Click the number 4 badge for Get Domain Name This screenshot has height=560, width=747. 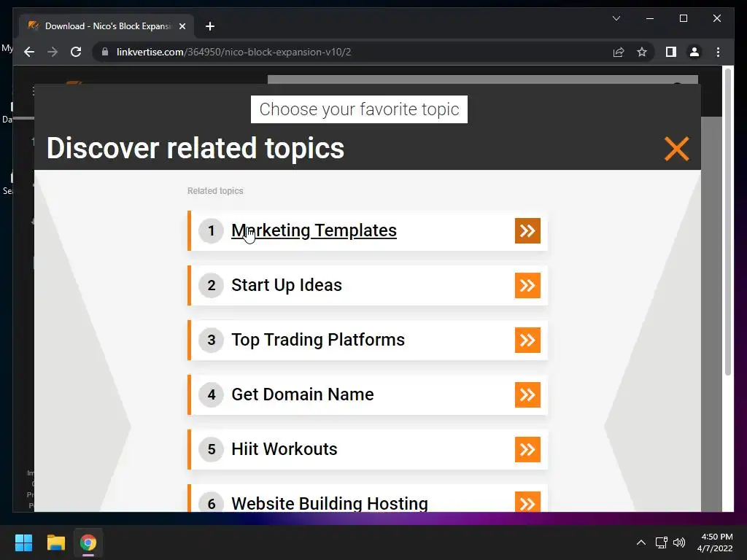pos(211,394)
